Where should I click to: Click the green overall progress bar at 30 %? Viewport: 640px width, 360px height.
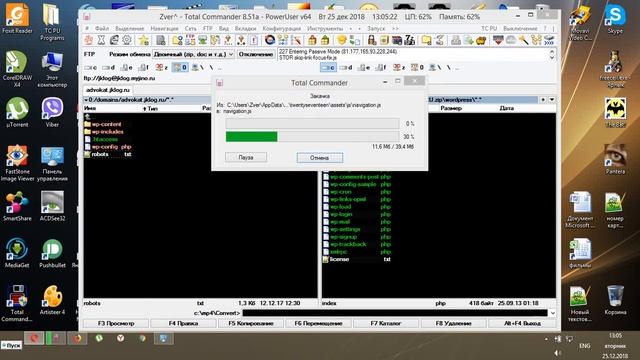(312, 137)
